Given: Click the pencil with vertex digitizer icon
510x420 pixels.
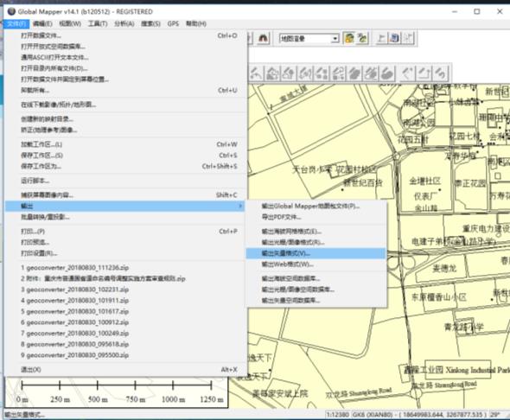Looking at the screenshot, I should coord(407,73).
